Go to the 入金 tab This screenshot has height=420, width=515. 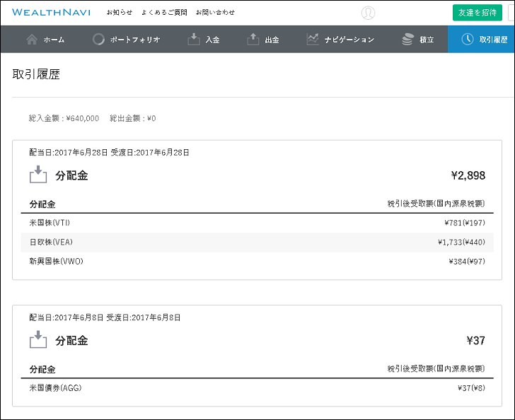[x=204, y=40]
